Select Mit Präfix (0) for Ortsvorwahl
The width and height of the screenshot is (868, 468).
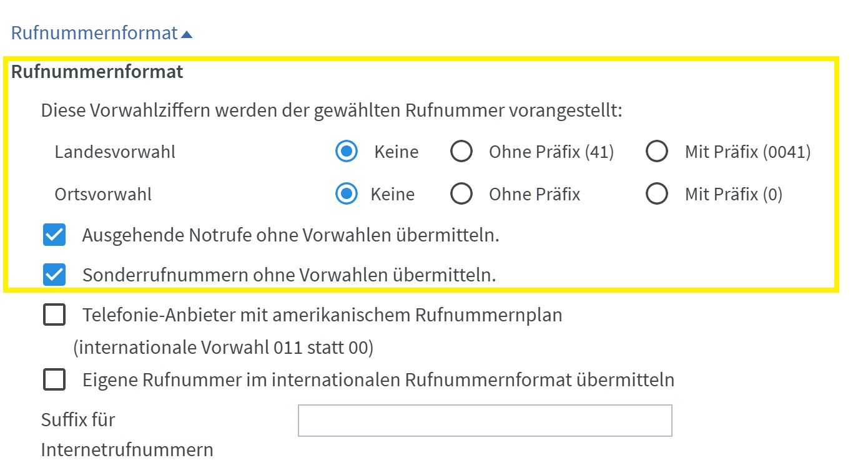(x=657, y=194)
